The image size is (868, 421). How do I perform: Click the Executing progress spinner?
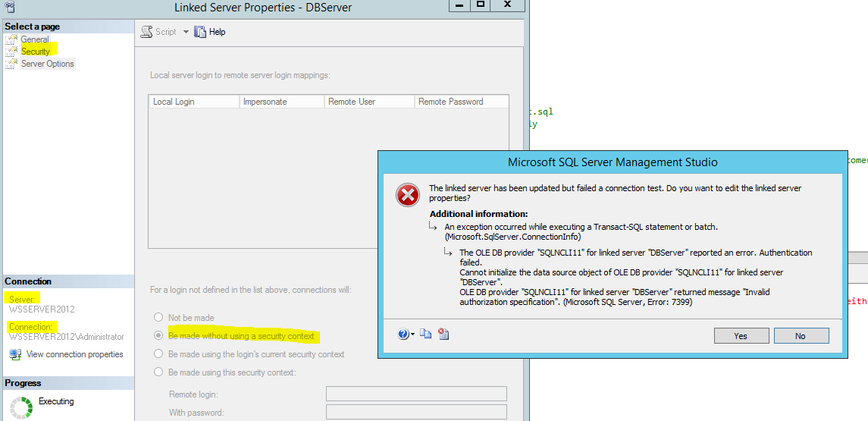click(21, 407)
